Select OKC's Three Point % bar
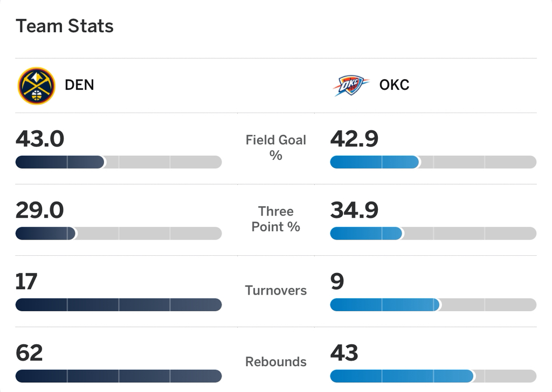 [x=433, y=233]
